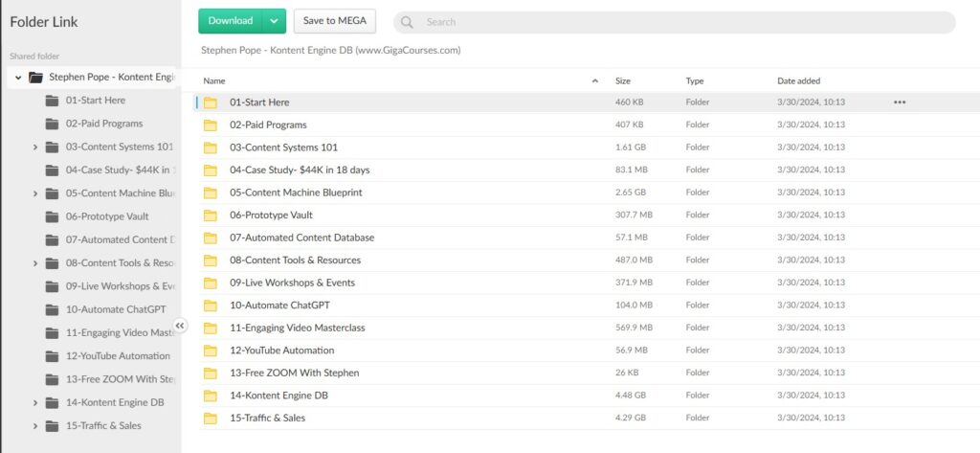Collapse the Stephen Pope root folder
980x453 pixels.
coord(17,78)
